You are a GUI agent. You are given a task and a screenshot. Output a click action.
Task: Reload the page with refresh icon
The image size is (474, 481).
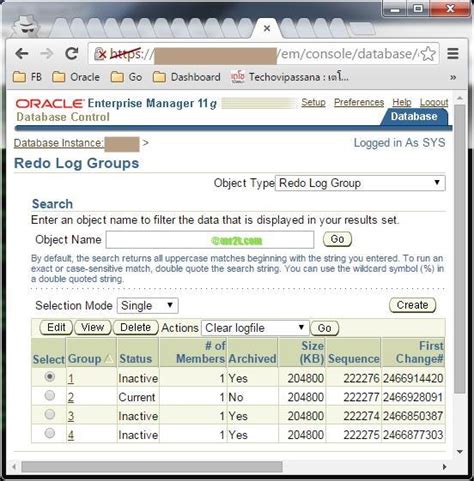pos(72,53)
